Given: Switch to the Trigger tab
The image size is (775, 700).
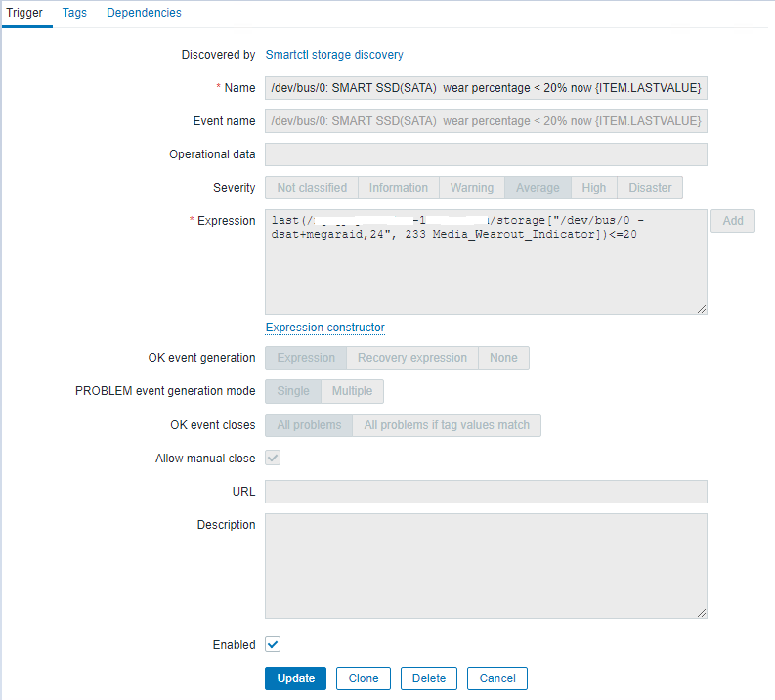Looking at the screenshot, I should tap(24, 13).
